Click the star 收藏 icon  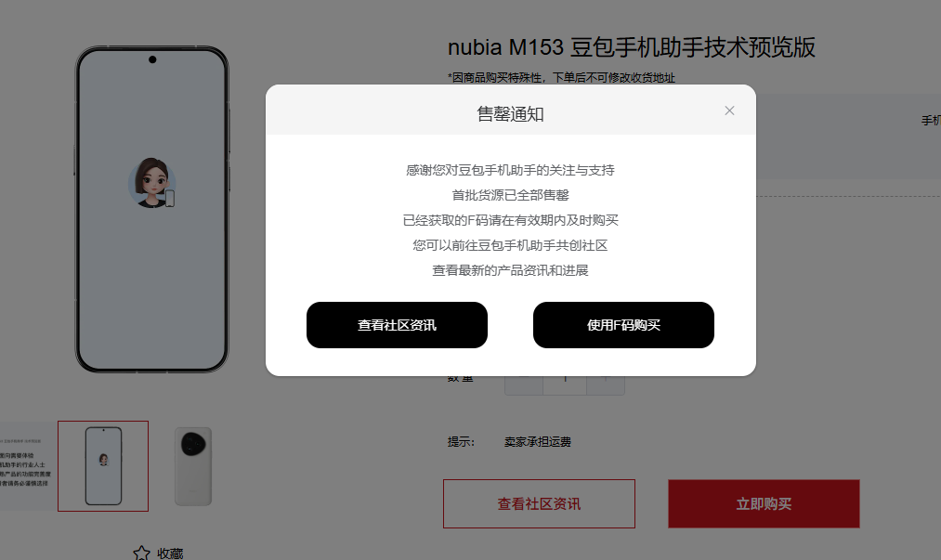pos(141,553)
